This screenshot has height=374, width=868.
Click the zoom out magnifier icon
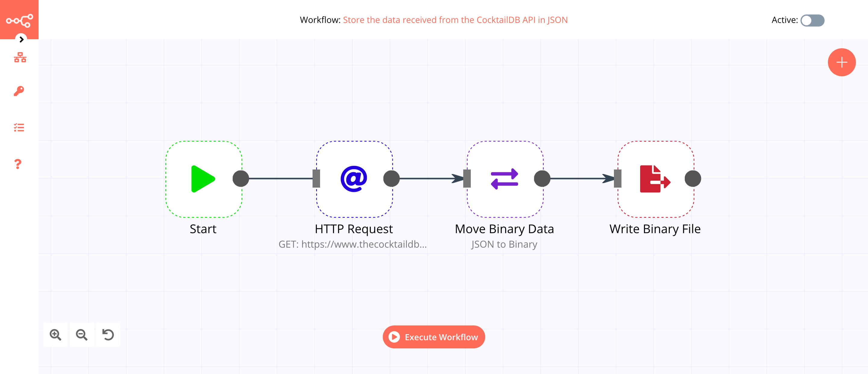[81, 335]
